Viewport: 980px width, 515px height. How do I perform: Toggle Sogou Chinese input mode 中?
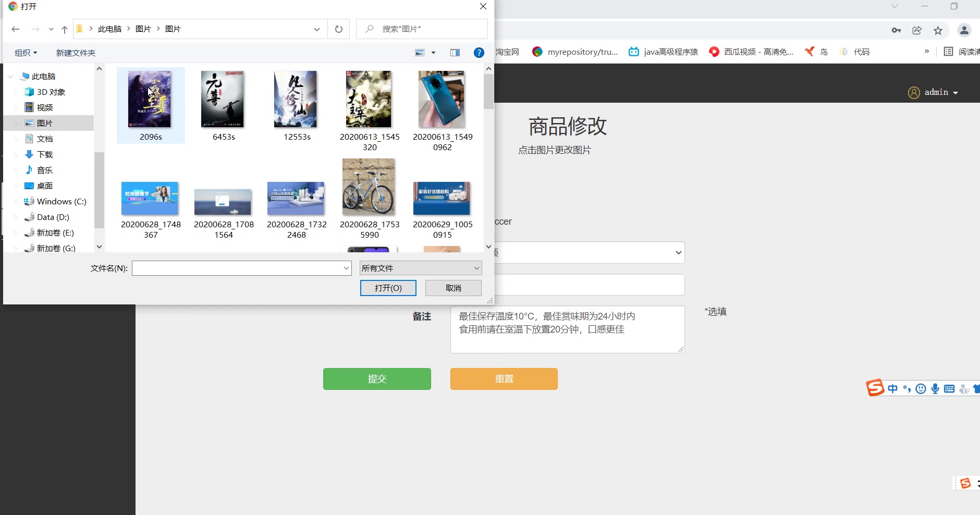tap(892, 389)
